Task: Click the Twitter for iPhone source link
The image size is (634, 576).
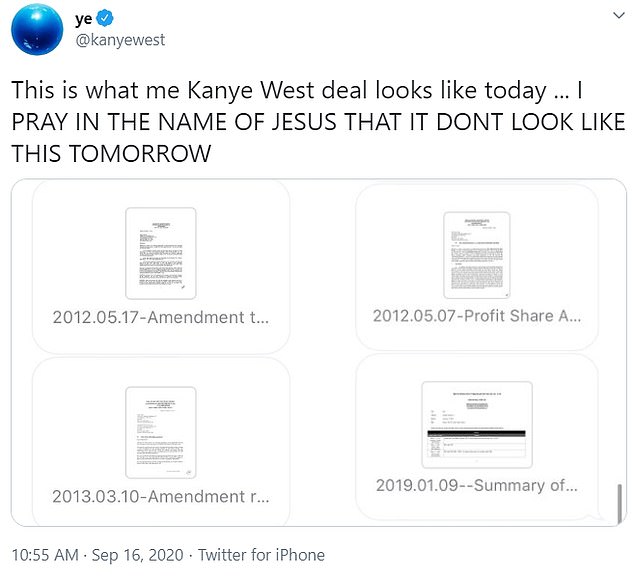Action: point(261,555)
